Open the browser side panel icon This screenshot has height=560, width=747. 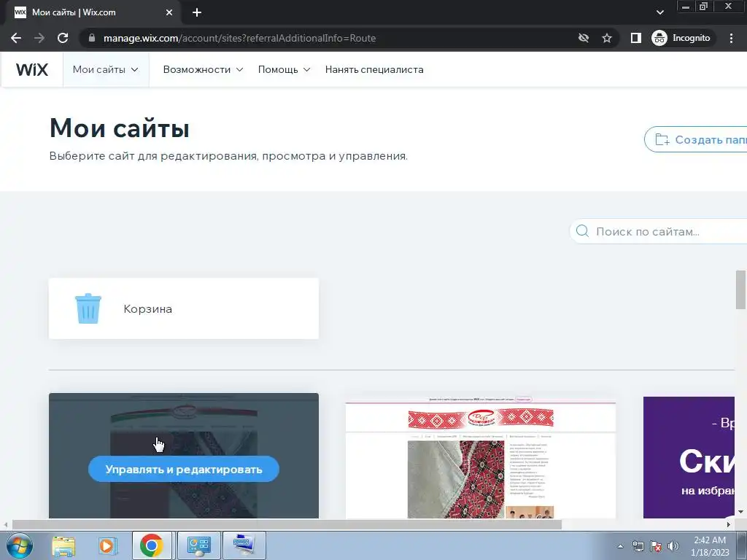click(x=635, y=38)
